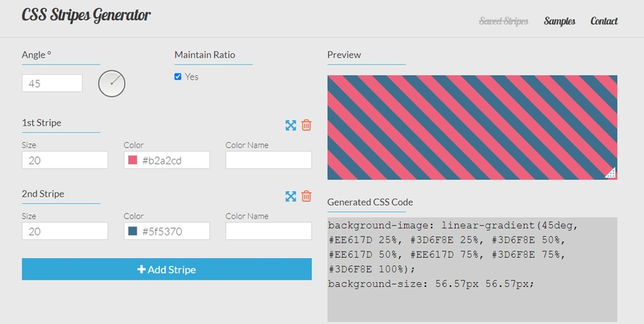Viewport: 644px width, 324px height.
Task: Click the generated CSS code box
Action: 473,269
